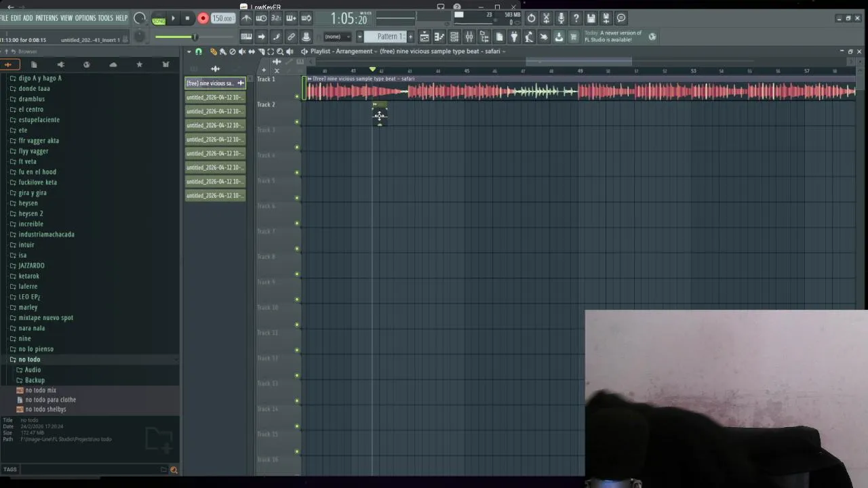
Task: Open the undo history icon
Action: point(530,18)
